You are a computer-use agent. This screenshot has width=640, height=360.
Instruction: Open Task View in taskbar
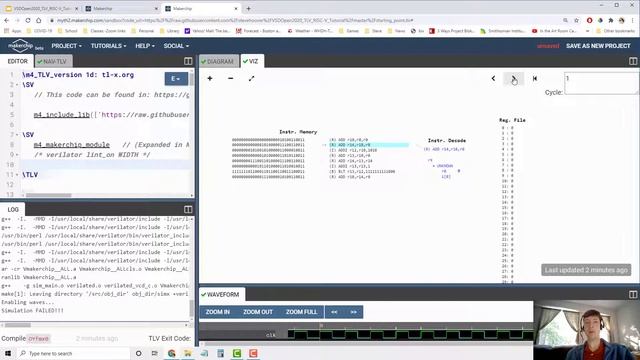pos(155,353)
